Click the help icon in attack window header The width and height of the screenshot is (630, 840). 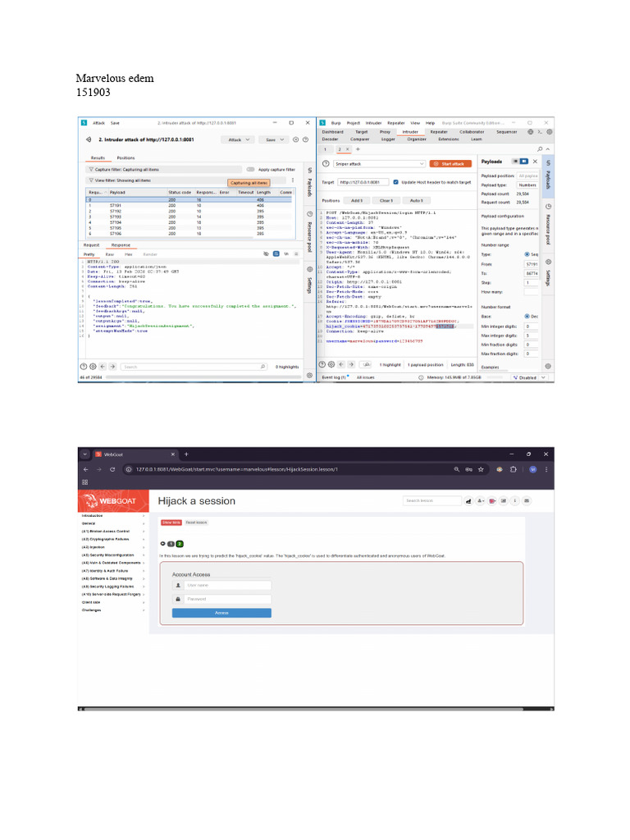coord(305,139)
